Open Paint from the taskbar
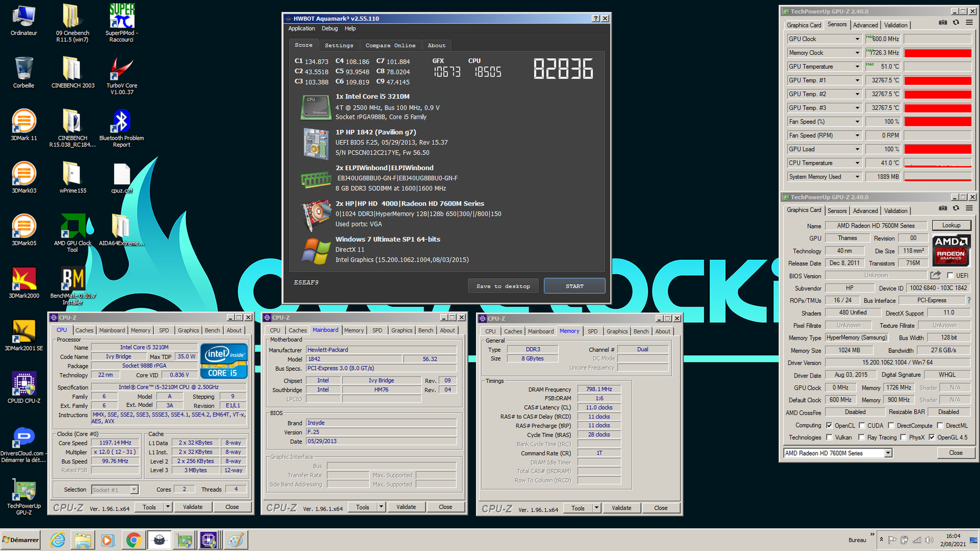This screenshot has height=551, width=980. (x=235, y=540)
